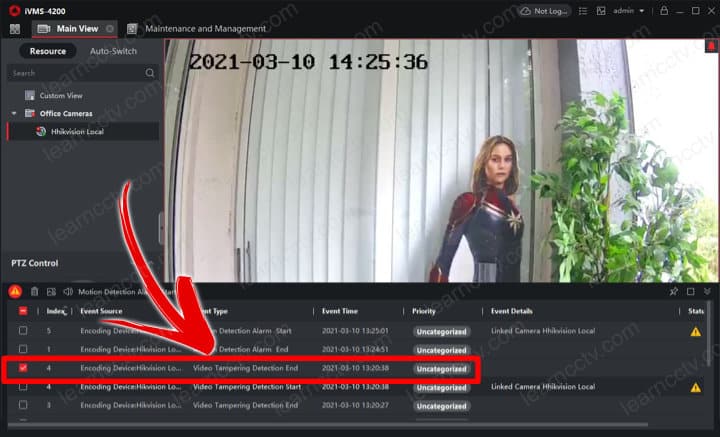Click the alarm pop-up image icon
The image size is (720, 437).
(x=51, y=292)
